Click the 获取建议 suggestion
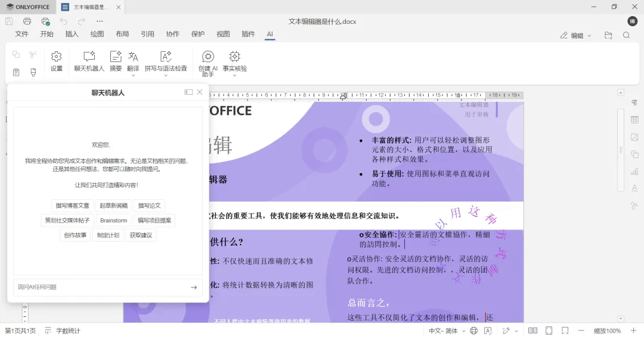The width and height of the screenshot is (644, 337). [141, 235]
